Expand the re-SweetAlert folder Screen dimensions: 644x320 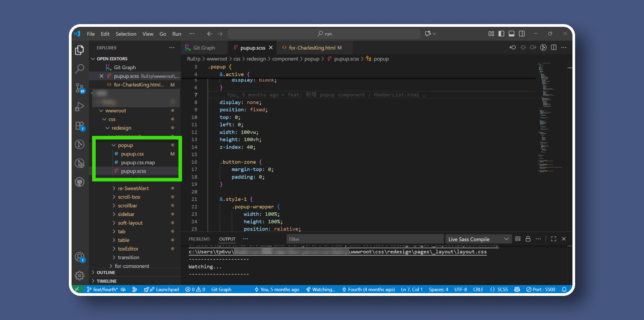click(133, 189)
